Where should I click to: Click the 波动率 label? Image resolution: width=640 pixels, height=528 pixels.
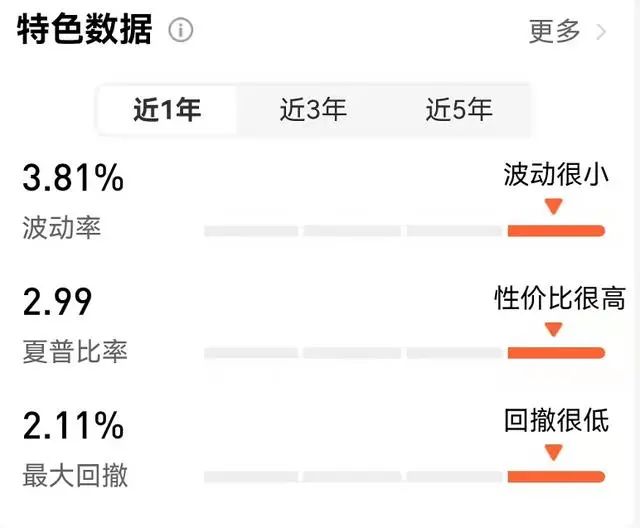pyautogui.click(x=61, y=228)
